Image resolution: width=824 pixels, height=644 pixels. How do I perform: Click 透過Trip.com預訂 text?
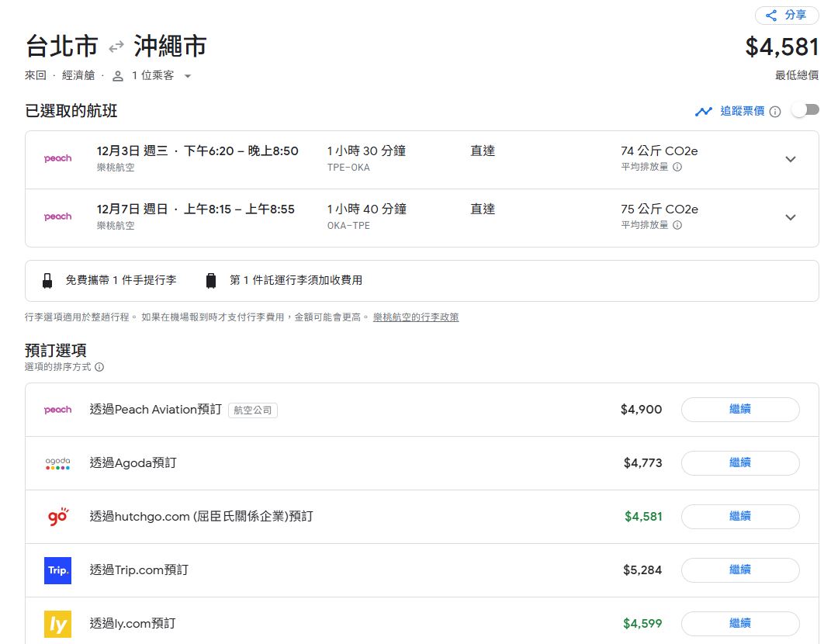(x=139, y=570)
